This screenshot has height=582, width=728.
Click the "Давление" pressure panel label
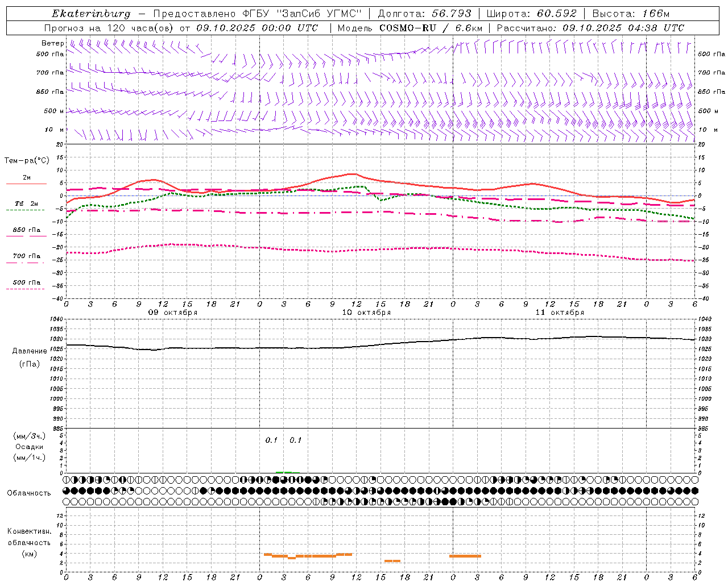point(30,351)
